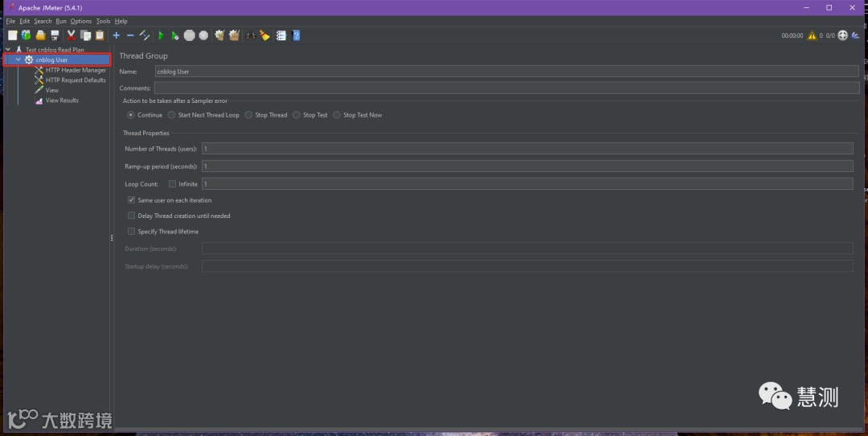Click the JMeter feather icon at far right

point(855,35)
